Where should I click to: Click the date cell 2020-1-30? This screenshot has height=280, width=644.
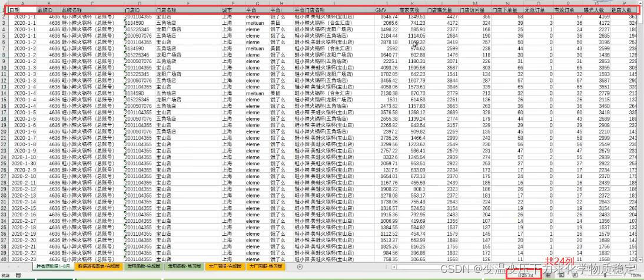22,163
